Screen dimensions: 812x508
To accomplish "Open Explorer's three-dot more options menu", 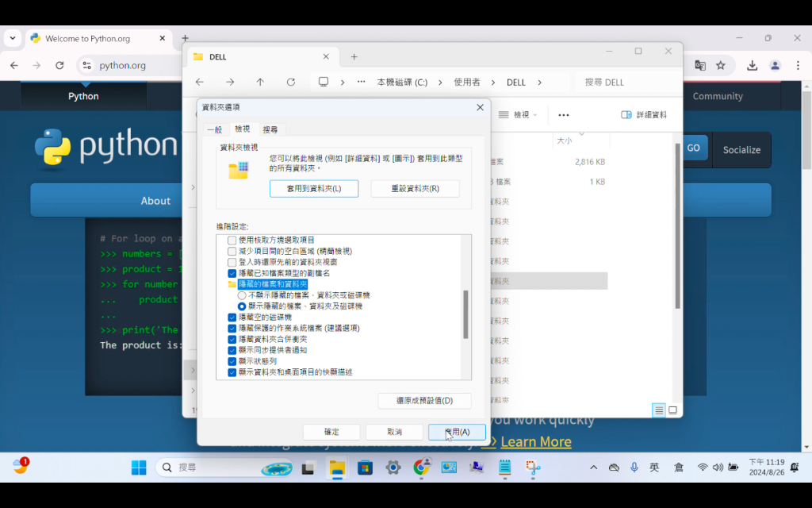I will click(x=564, y=115).
